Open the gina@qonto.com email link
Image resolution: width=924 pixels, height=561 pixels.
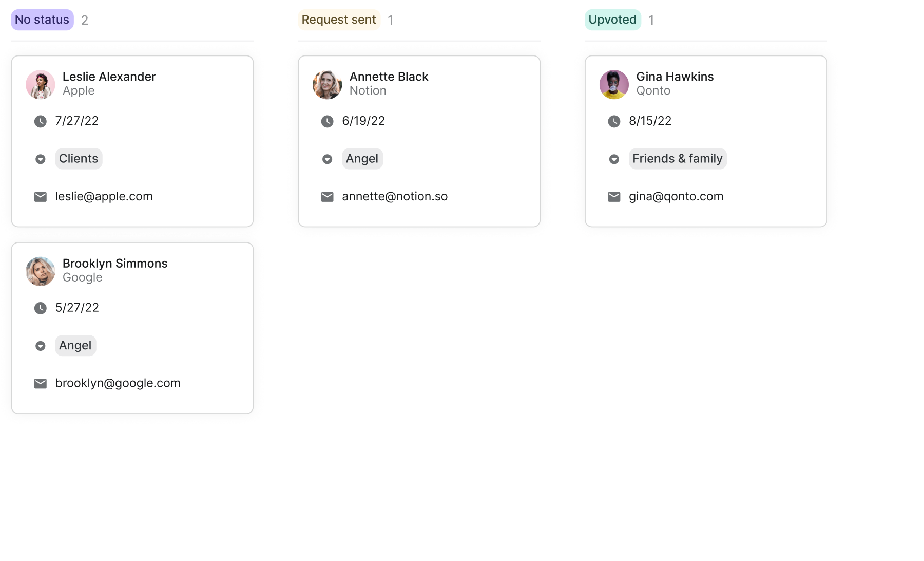click(676, 196)
